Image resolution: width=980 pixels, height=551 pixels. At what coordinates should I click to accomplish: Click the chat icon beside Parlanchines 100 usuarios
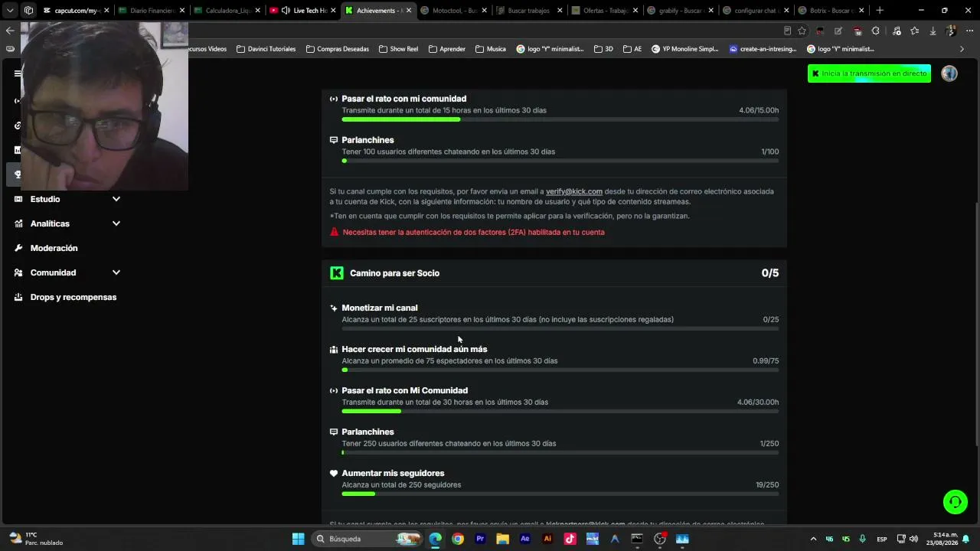(334, 140)
